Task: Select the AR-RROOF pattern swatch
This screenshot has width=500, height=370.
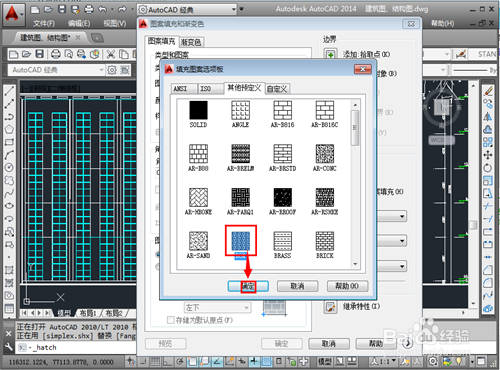Action: coord(283,197)
